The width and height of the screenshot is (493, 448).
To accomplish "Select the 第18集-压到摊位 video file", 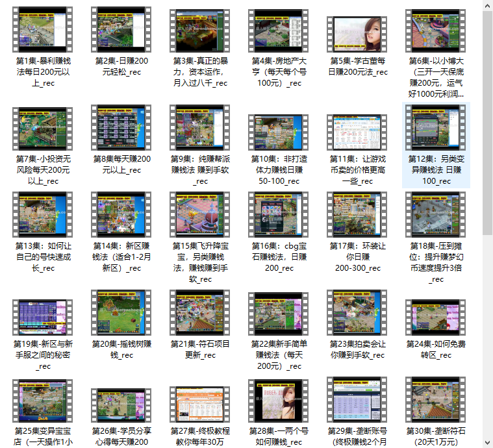I will [436, 214].
